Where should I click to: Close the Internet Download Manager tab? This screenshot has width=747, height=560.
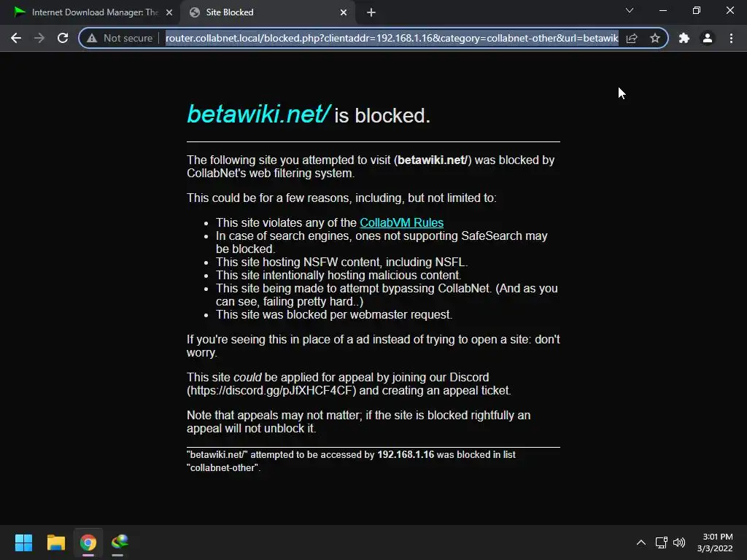tap(169, 12)
